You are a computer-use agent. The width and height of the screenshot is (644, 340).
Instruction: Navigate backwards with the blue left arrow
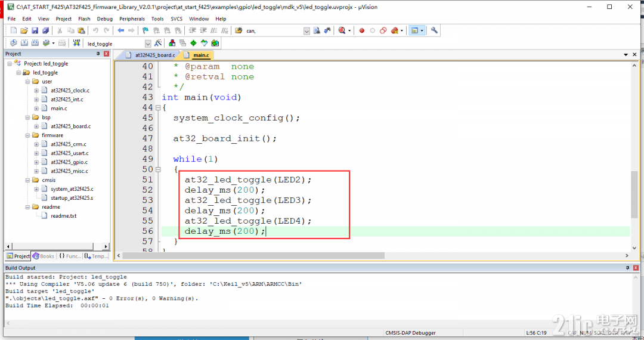[x=120, y=30]
